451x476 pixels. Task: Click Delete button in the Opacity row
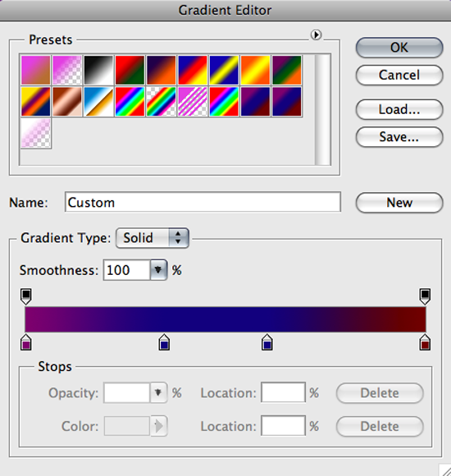pos(380,393)
